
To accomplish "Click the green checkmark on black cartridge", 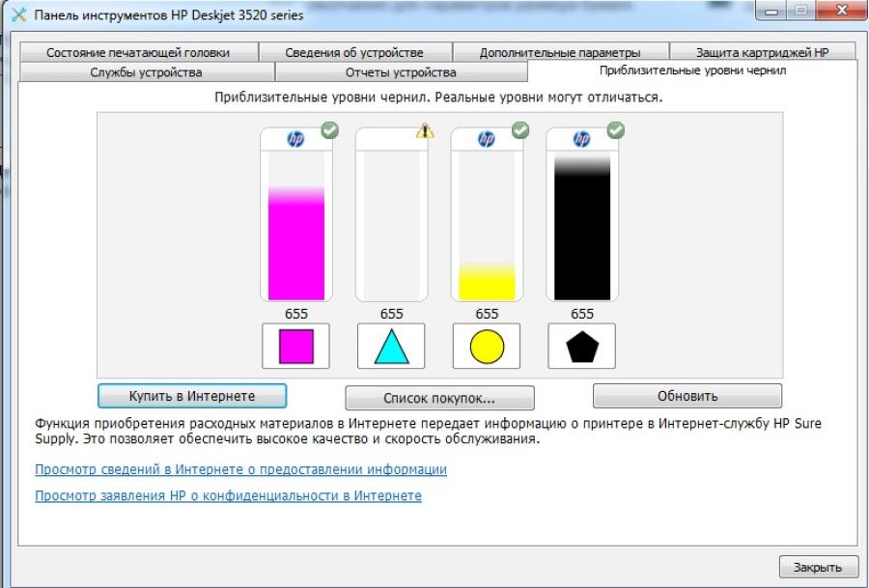I will tap(616, 130).
